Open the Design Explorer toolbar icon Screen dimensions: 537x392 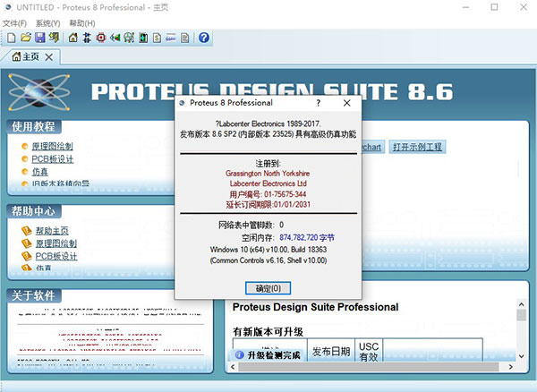coord(143,38)
